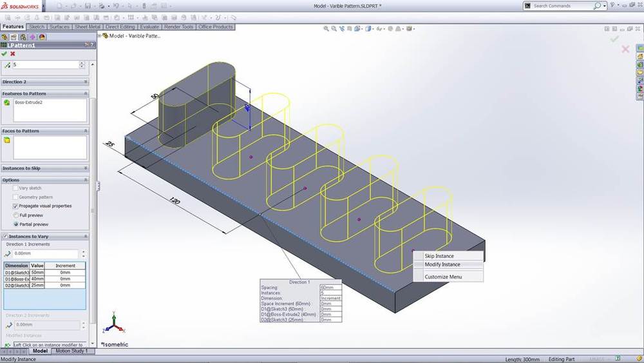Select the Full preview radio button

(15, 215)
